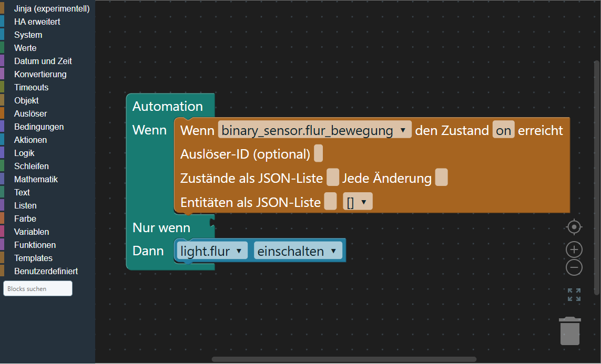Click the vertical workspace scrollbar
The width and height of the screenshot is (601, 364).
(596, 177)
